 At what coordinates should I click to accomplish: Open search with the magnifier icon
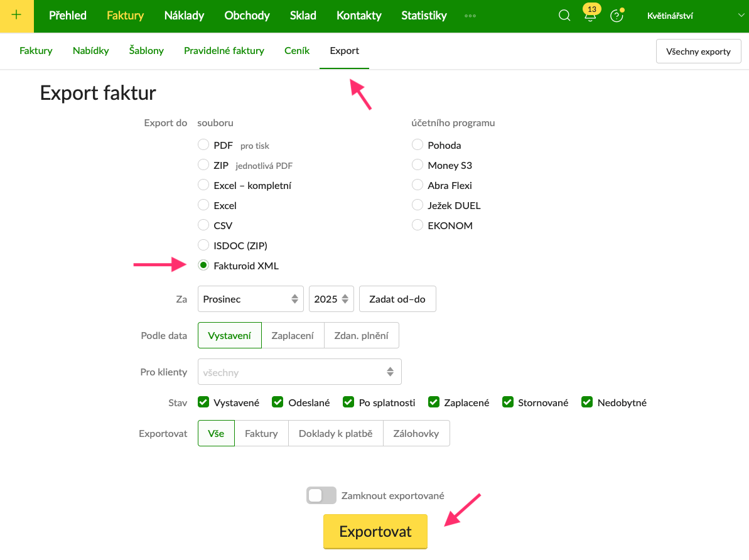564,16
